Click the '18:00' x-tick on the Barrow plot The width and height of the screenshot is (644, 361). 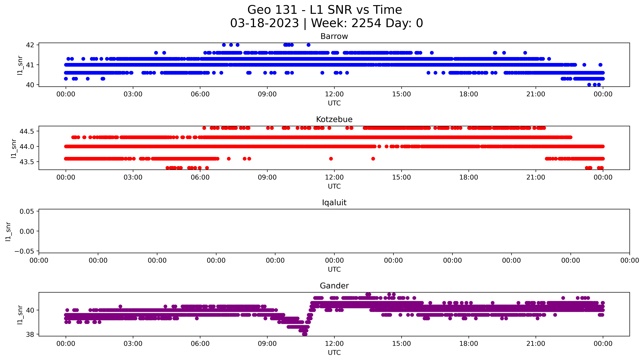click(x=469, y=94)
